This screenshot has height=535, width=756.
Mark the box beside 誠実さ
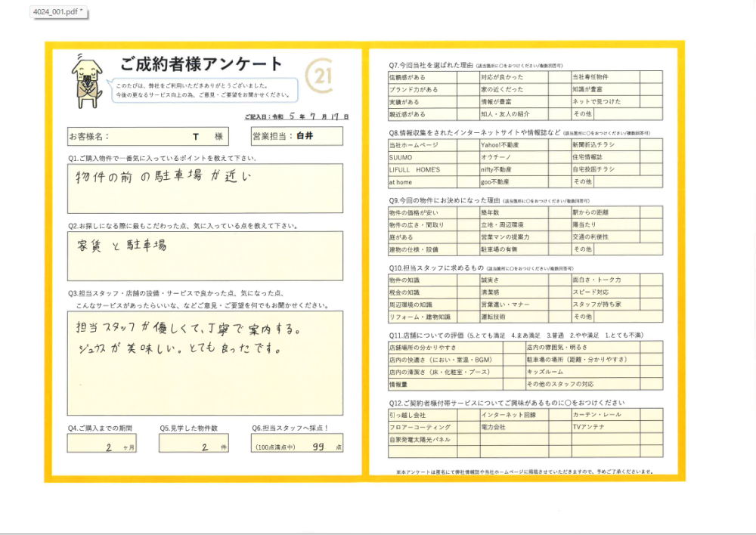pyautogui.click(x=559, y=280)
